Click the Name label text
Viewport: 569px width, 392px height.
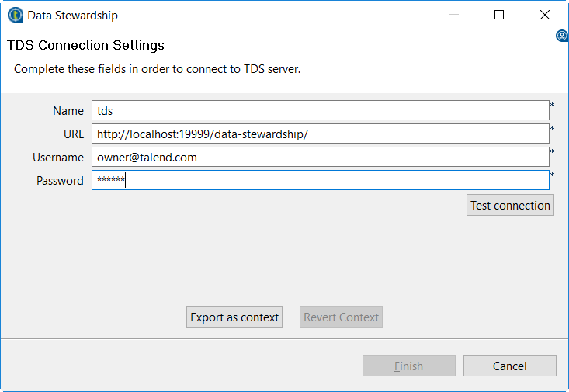[68, 111]
